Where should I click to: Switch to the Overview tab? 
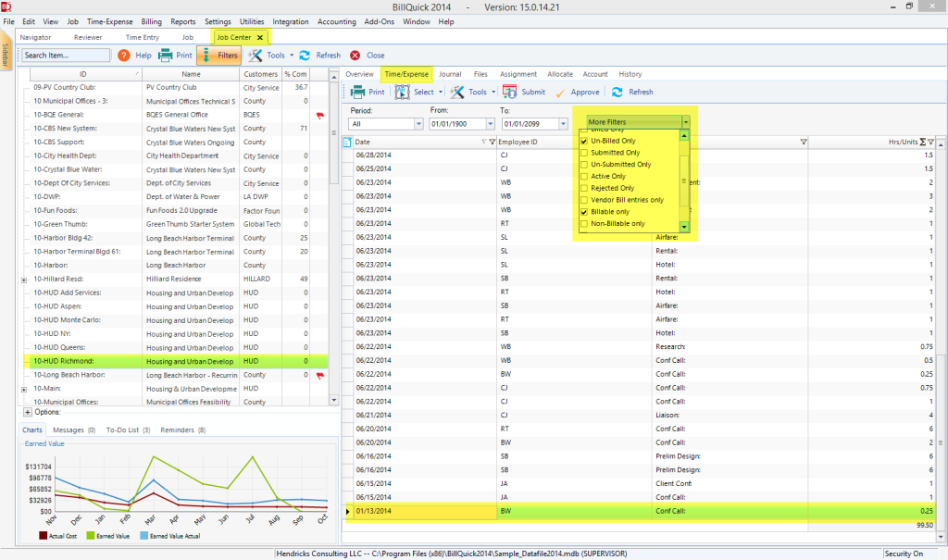pos(360,74)
